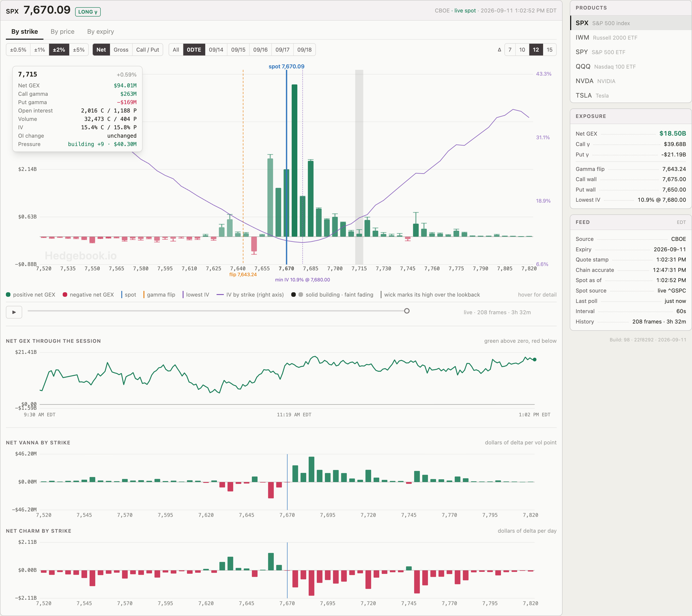Set strike range to ±0.5%
Image resolution: width=692 pixels, height=616 pixels.
[x=18, y=50]
